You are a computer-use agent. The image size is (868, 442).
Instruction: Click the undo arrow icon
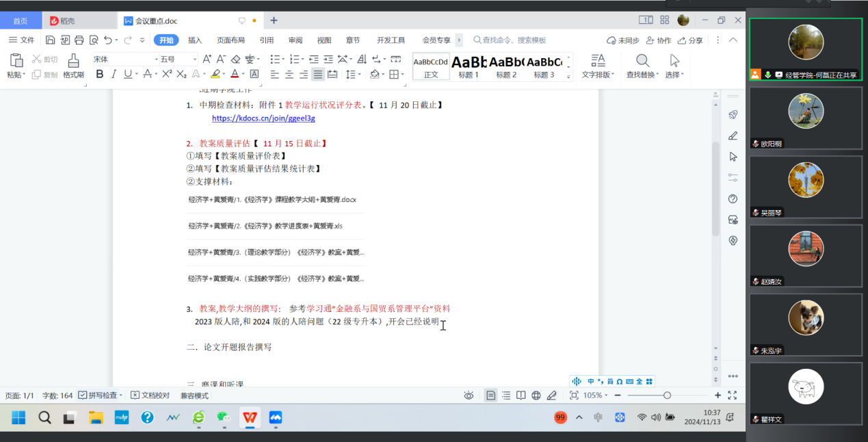point(108,40)
